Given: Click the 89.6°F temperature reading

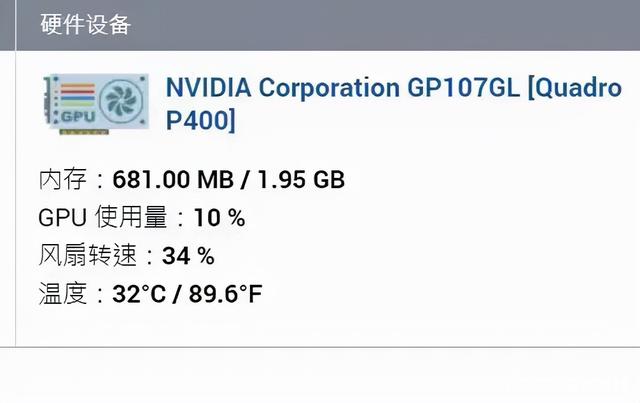Looking at the screenshot, I should point(226,294).
